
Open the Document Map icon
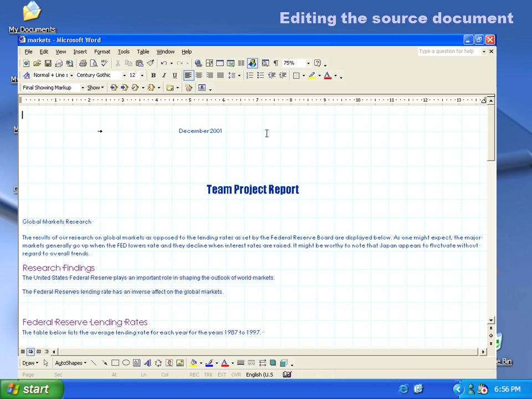pyautogui.click(x=265, y=63)
